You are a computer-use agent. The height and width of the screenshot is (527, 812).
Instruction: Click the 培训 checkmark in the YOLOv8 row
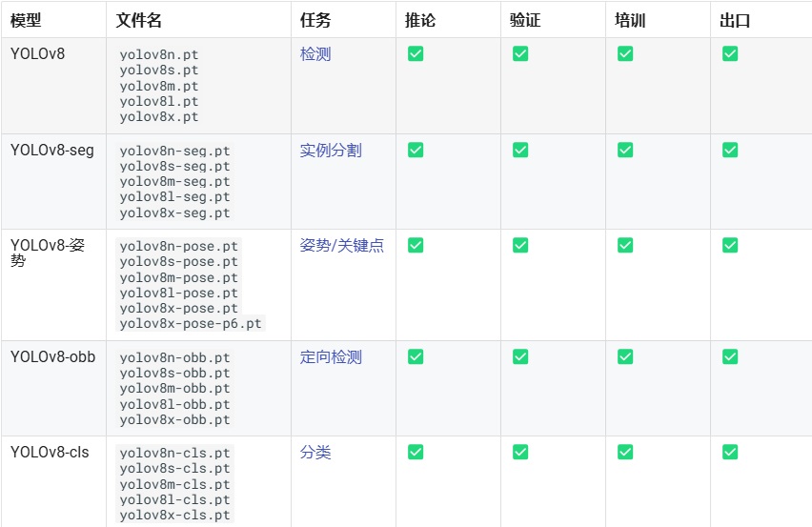click(625, 53)
